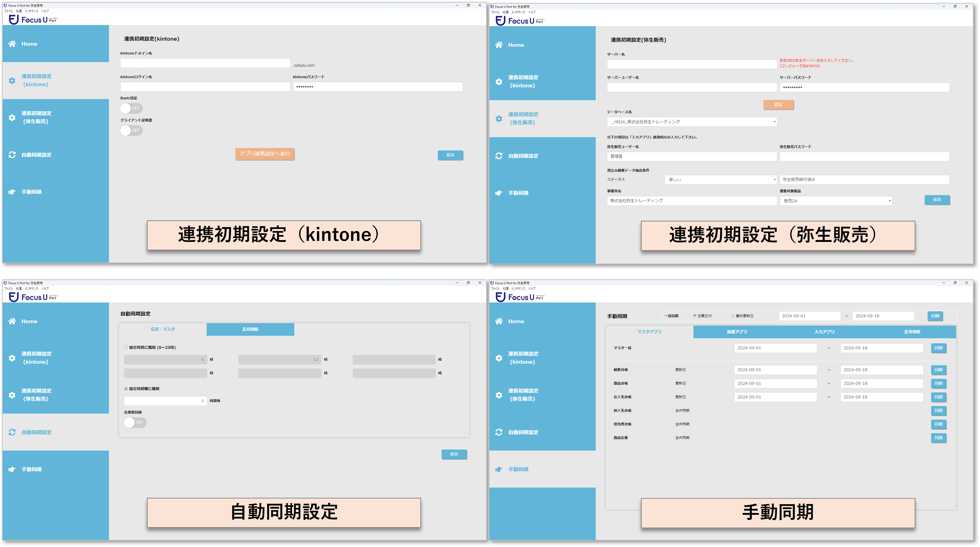This screenshot has width=980, height=547.
Task: Click 同期 button for 商品在庫 row
Action: pyautogui.click(x=939, y=438)
